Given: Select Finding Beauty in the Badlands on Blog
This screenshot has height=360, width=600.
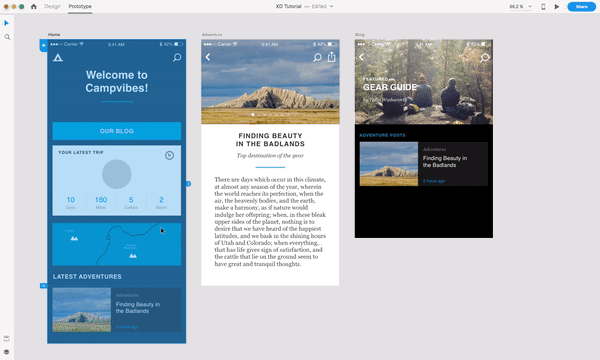Looking at the screenshot, I should pyautogui.click(x=445, y=161).
